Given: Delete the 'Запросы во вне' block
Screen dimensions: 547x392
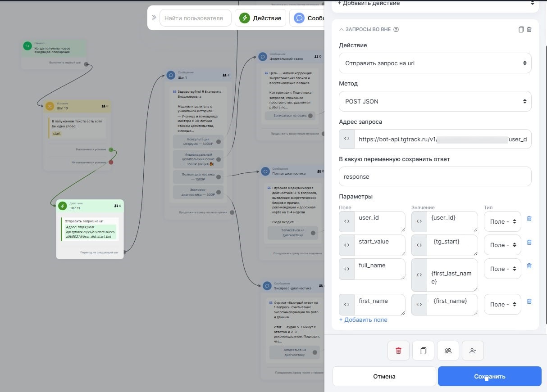Looking at the screenshot, I should click(x=529, y=30).
